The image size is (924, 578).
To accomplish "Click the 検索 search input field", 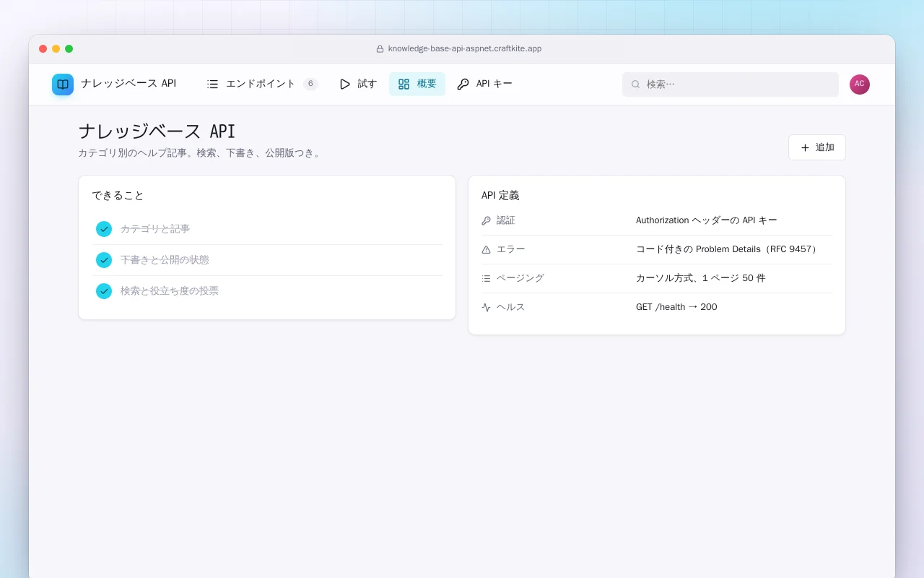I will point(731,85).
